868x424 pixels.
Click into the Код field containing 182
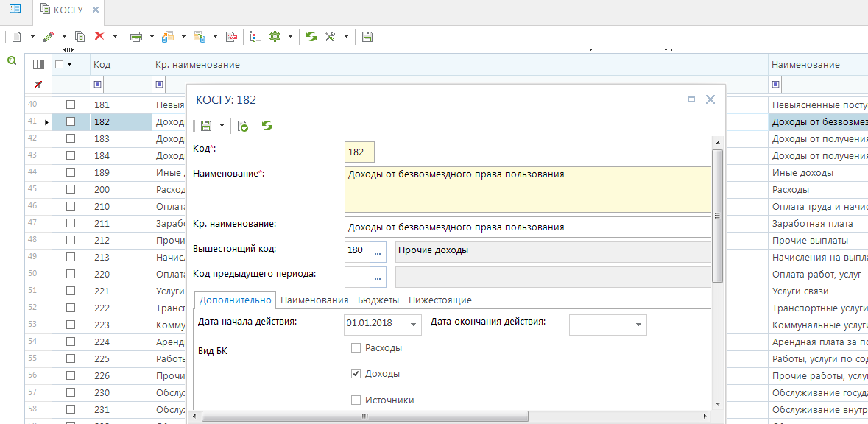[359, 152]
